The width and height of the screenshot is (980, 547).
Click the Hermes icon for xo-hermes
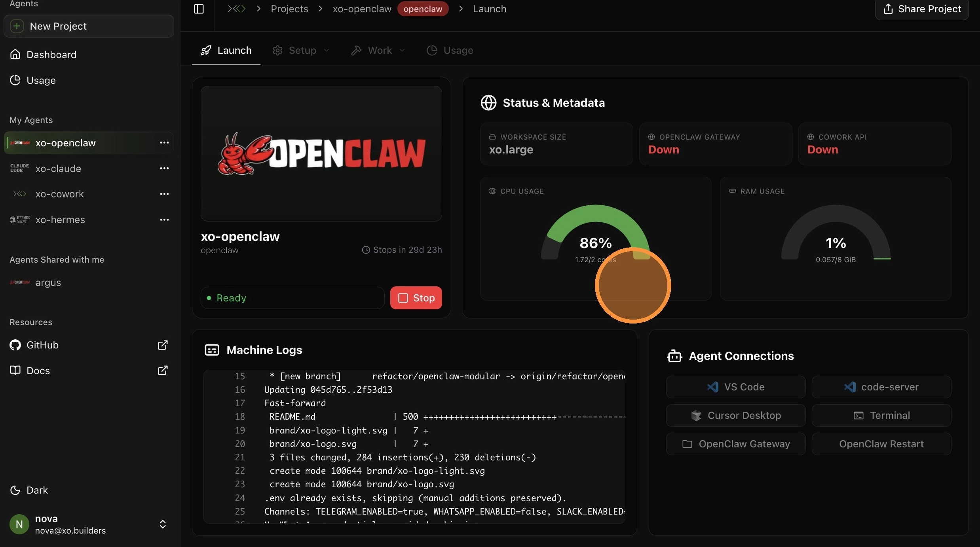pos(20,220)
